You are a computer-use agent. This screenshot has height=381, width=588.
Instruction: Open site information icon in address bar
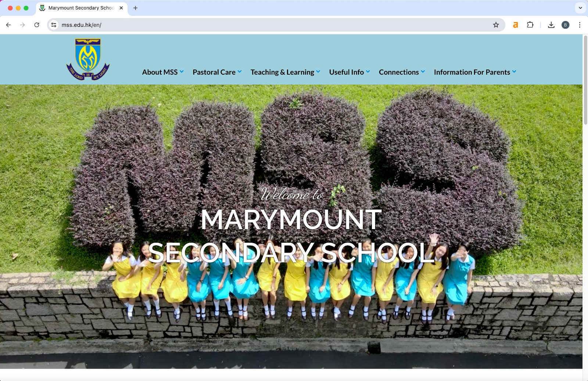54,25
